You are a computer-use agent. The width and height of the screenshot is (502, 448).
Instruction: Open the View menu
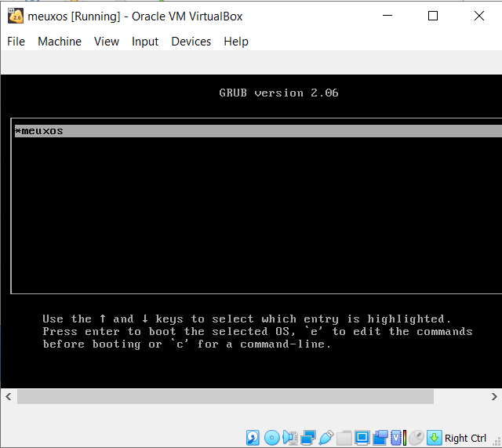point(107,42)
